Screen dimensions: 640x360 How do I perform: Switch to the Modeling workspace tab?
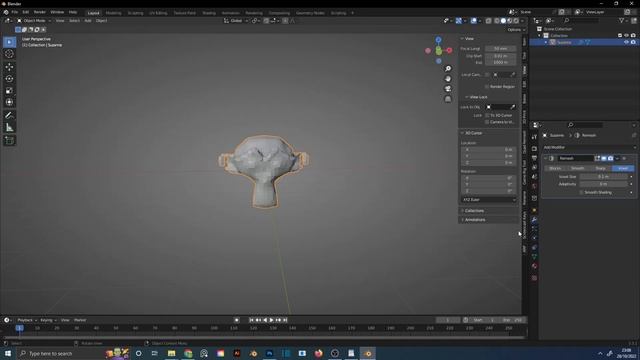point(113,13)
